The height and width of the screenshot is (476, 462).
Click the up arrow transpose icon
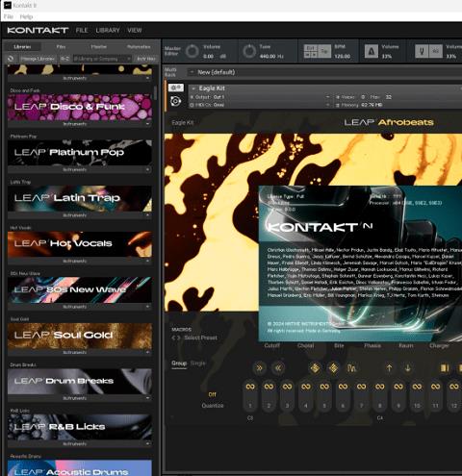[389, 368]
